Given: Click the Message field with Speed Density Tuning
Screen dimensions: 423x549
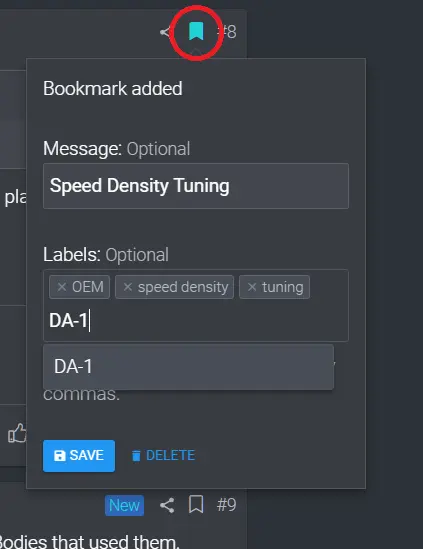Looking at the screenshot, I should point(196,186).
